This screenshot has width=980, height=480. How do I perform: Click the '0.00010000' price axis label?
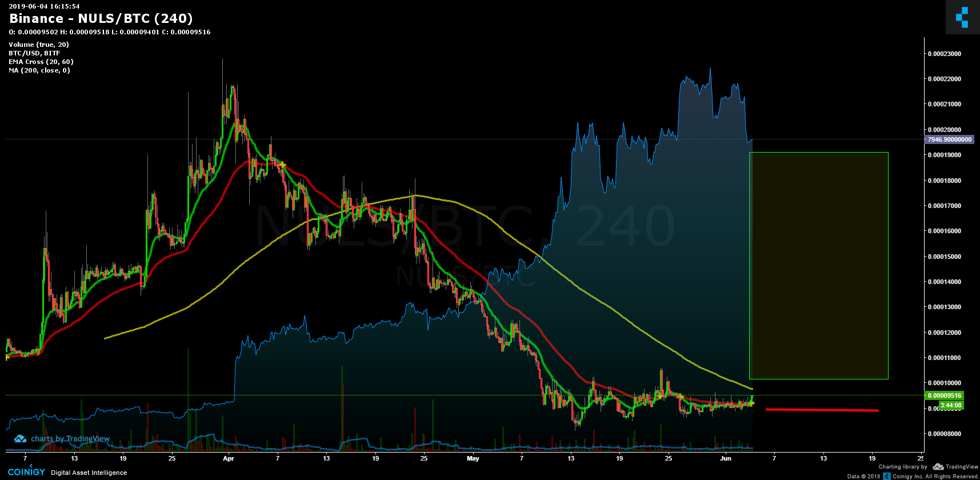coord(944,383)
